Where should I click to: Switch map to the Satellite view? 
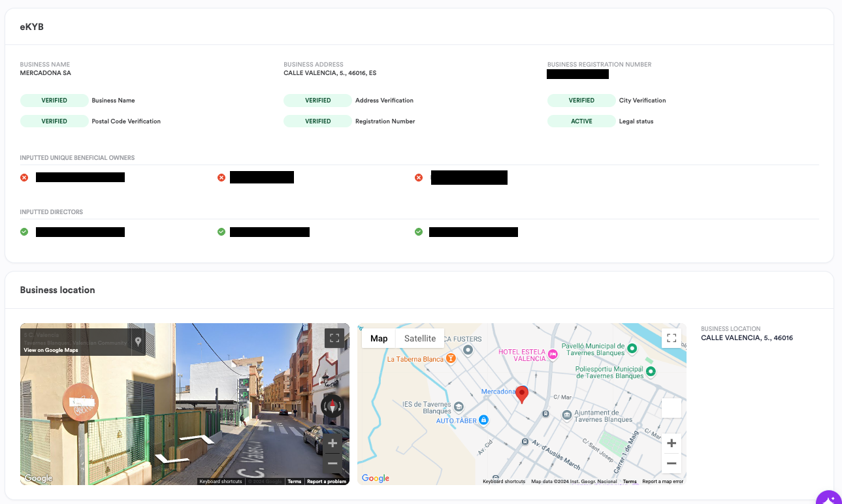click(420, 338)
